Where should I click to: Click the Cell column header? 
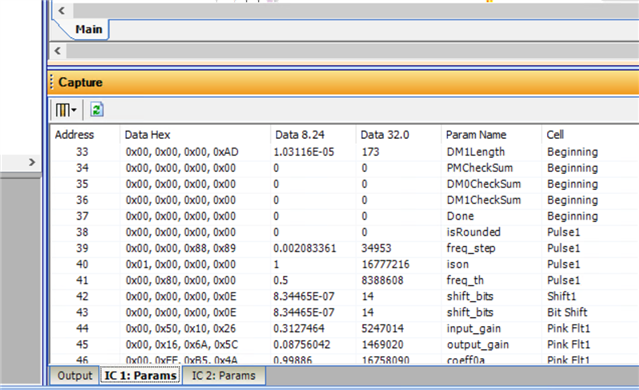[555, 135]
